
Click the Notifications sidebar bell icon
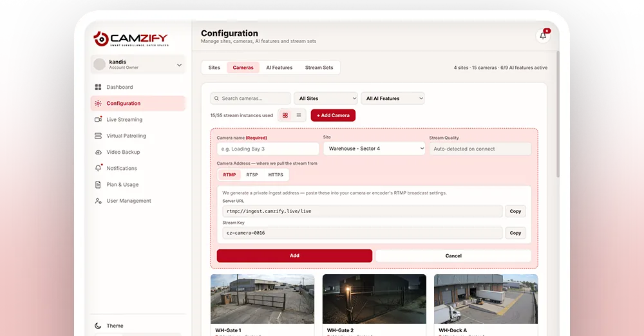pos(98,168)
